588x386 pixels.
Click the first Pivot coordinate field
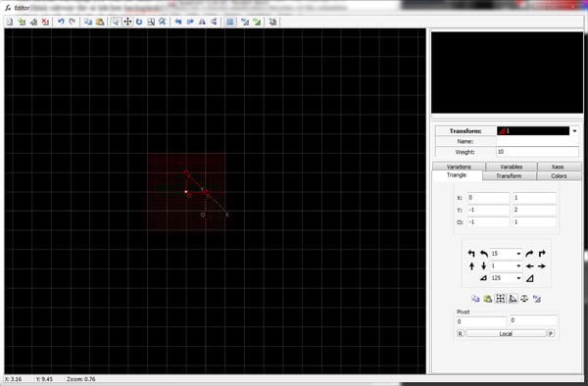click(481, 321)
